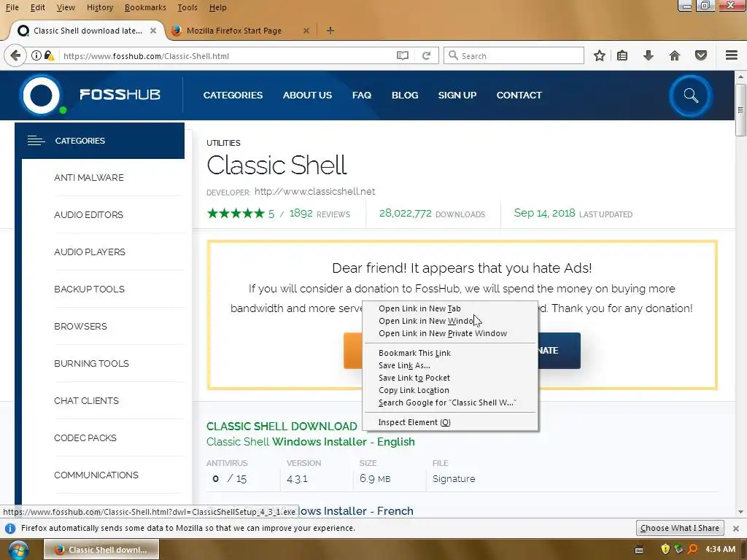Open the Bookmarks menu
The width and height of the screenshot is (747, 560).
(x=145, y=7)
